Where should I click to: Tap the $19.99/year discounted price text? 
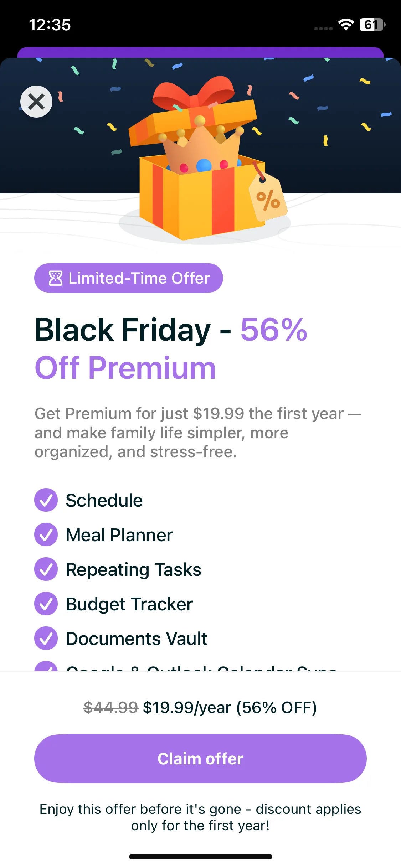(x=187, y=708)
